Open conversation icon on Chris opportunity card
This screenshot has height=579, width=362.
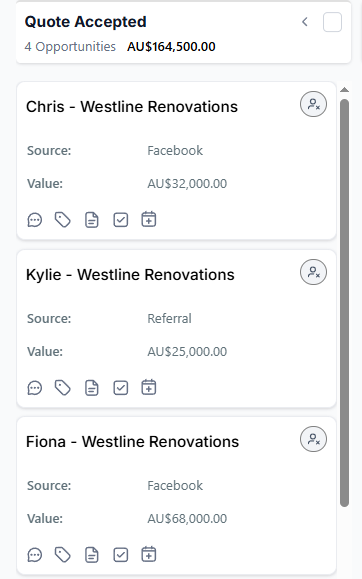[x=35, y=220]
